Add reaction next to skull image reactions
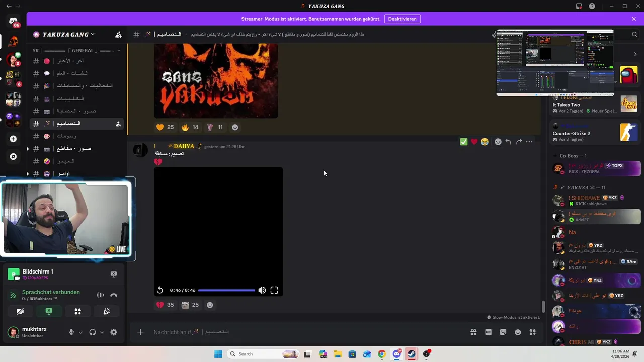Screen dimensions: 644x362 point(235,127)
